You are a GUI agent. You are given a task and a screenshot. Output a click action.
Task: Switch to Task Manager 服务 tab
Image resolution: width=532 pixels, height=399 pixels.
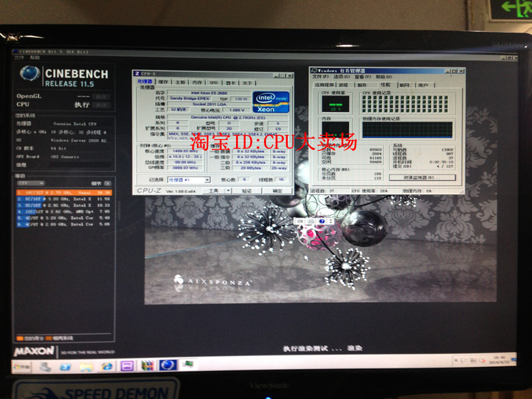pyautogui.click(x=362, y=85)
